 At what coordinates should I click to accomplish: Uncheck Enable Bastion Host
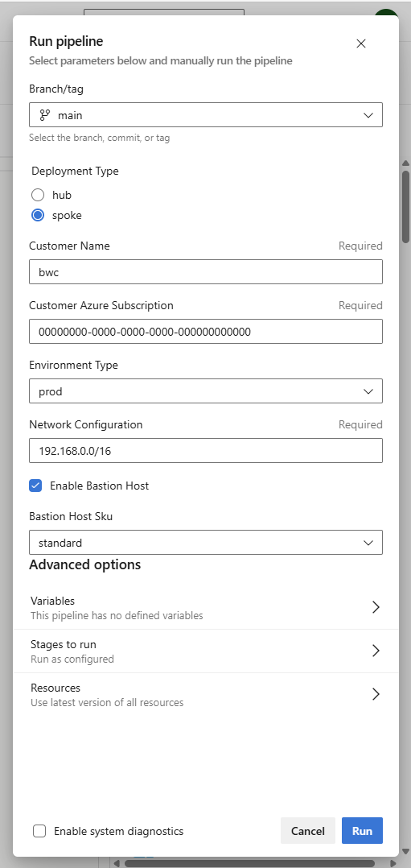click(x=35, y=486)
